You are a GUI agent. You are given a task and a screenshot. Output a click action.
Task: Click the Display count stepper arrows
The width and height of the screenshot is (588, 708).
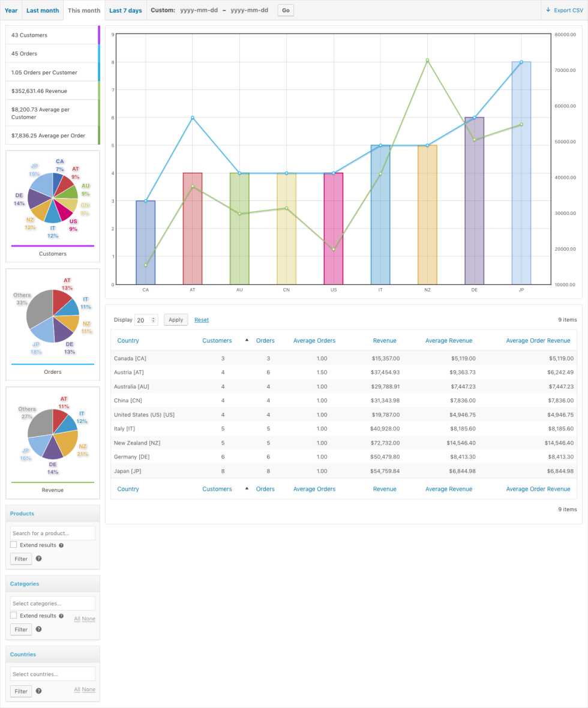click(154, 320)
